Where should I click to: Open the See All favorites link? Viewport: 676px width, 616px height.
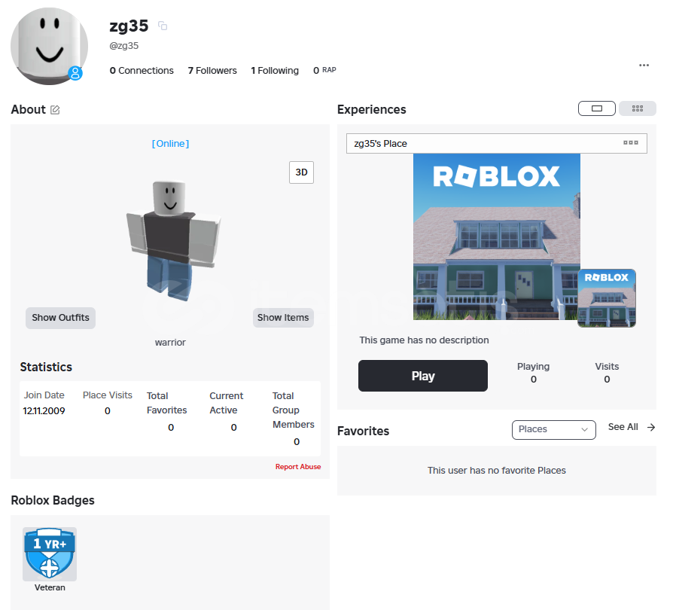click(623, 427)
